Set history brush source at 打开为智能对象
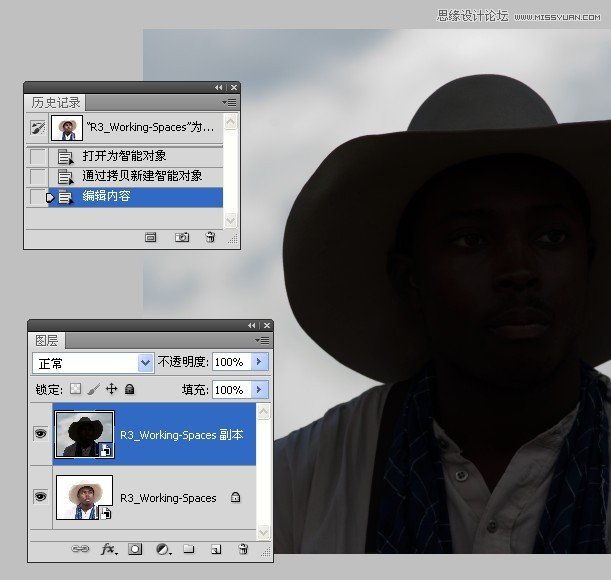This screenshot has height=580, width=611. [38, 156]
